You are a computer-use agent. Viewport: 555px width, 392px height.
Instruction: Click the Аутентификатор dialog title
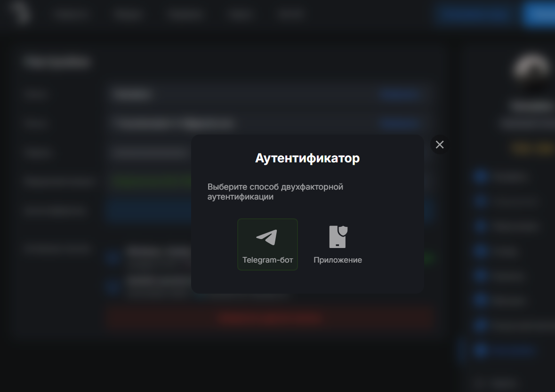[x=307, y=158]
